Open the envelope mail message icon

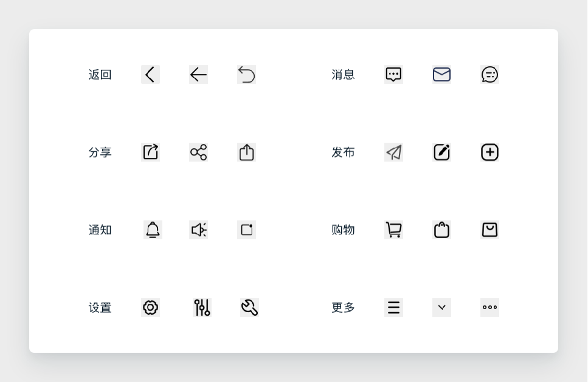point(441,75)
